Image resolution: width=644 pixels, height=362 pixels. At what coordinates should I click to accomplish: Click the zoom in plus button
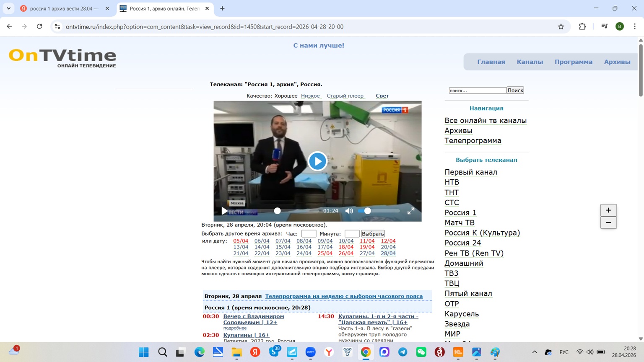(x=608, y=210)
